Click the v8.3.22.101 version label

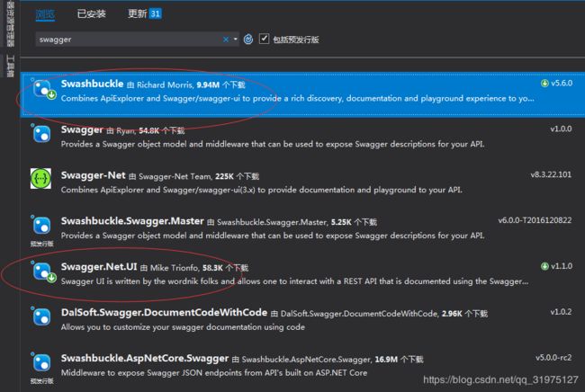pos(551,174)
